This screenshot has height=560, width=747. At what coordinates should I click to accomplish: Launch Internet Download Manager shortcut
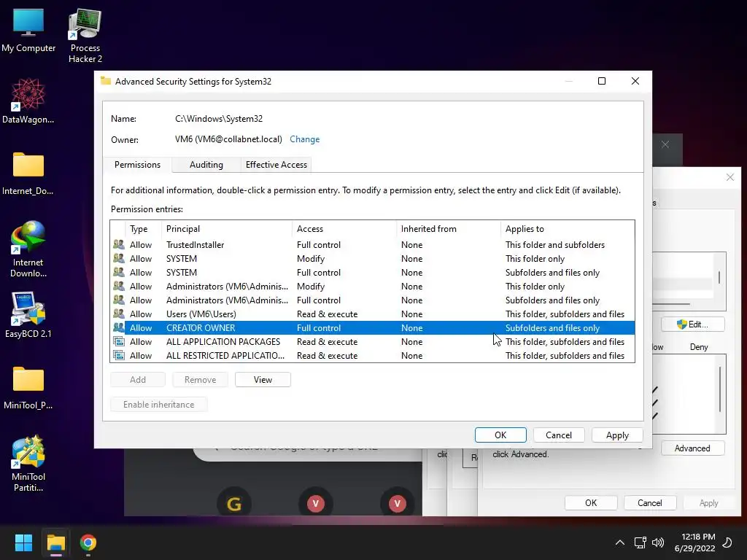tap(28, 249)
